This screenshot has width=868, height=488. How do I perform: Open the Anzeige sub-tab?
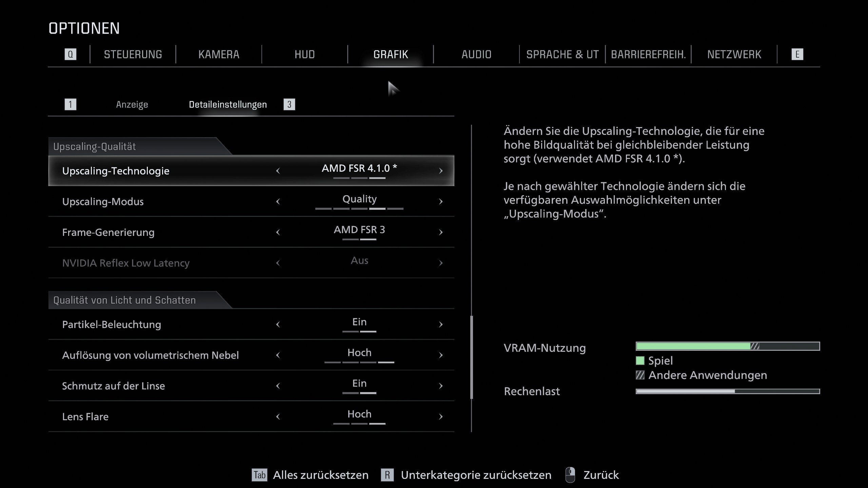[x=132, y=104]
